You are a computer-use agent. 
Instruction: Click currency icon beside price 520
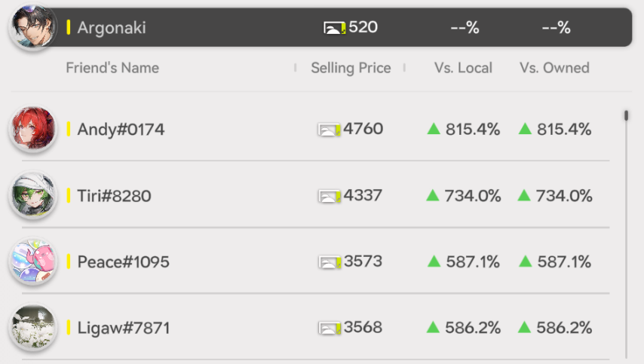pyautogui.click(x=334, y=28)
